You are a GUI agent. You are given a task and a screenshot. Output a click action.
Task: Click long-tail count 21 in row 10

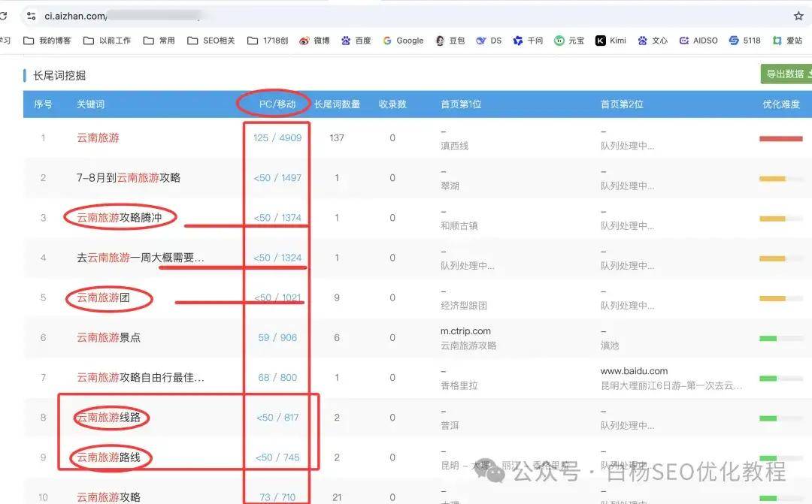point(337,497)
